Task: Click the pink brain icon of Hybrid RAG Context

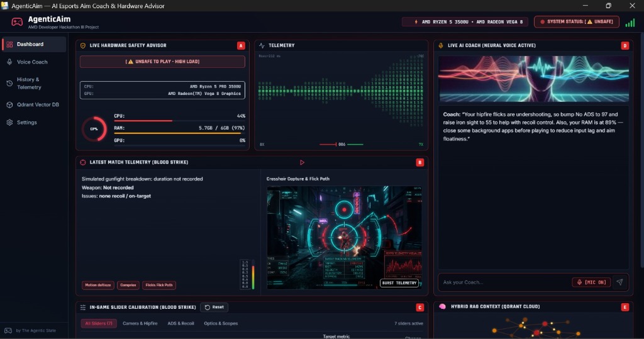Action: (442, 307)
